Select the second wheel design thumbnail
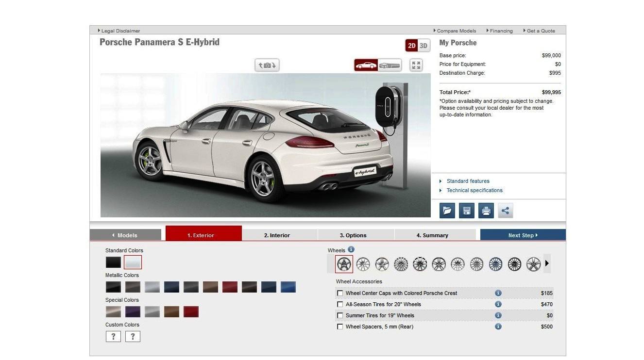 click(363, 264)
